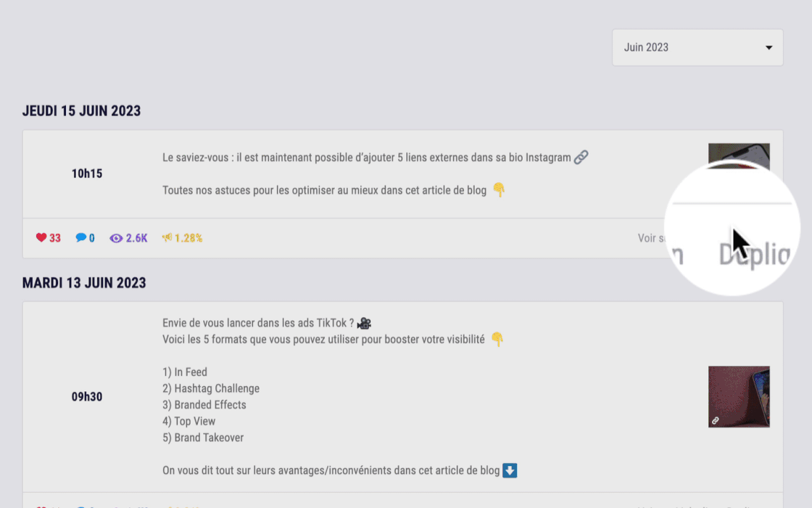The width and height of the screenshot is (812, 508).
Task: Click the 09h30 post time
Action: coord(86,397)
